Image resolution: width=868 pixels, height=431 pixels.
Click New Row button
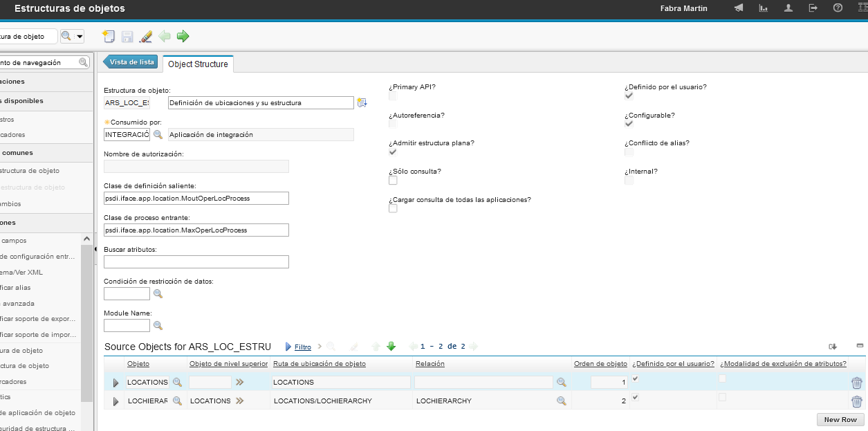(840, 419)
